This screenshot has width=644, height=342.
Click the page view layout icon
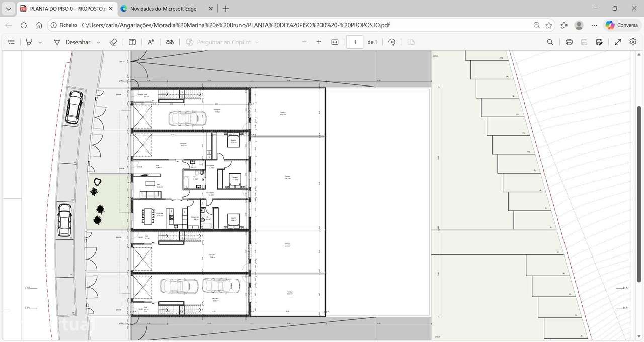click(411, 42)
